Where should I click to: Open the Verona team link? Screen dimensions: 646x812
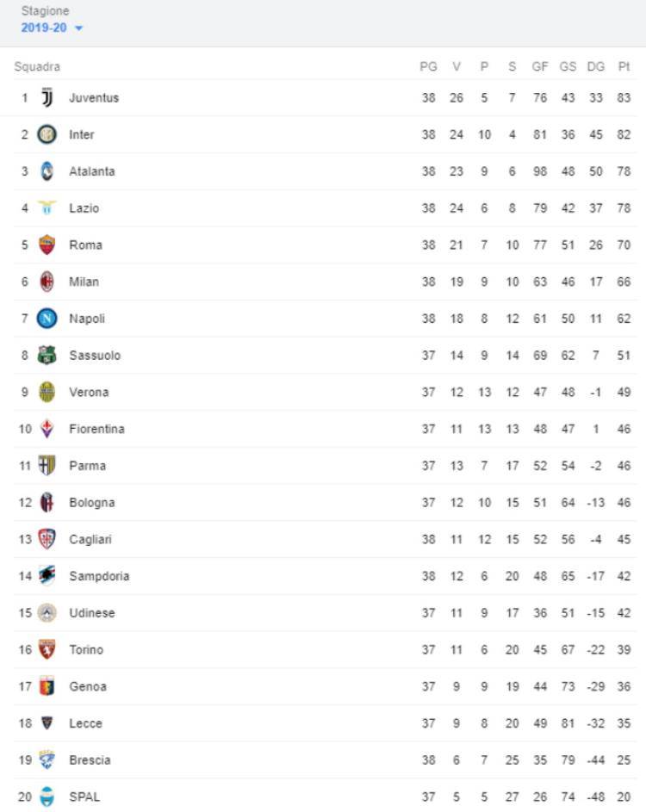pyautogui.click(x=89, y=393)
